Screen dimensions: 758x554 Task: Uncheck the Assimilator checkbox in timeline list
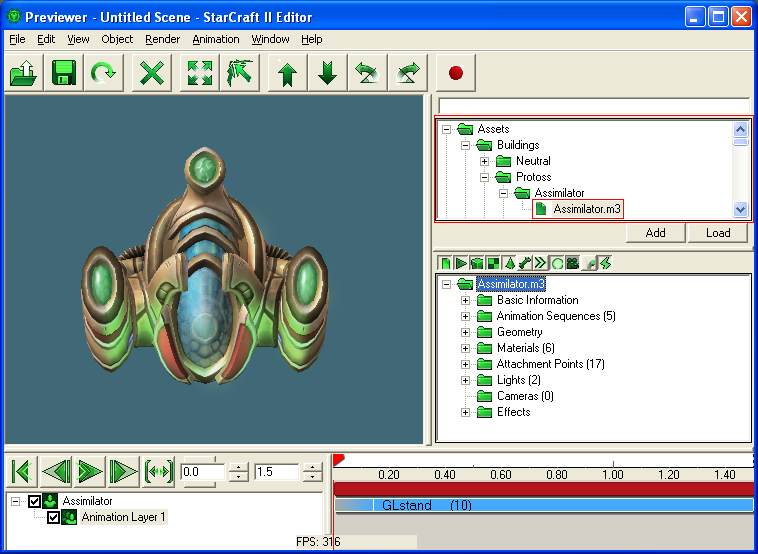pos(34,501)
